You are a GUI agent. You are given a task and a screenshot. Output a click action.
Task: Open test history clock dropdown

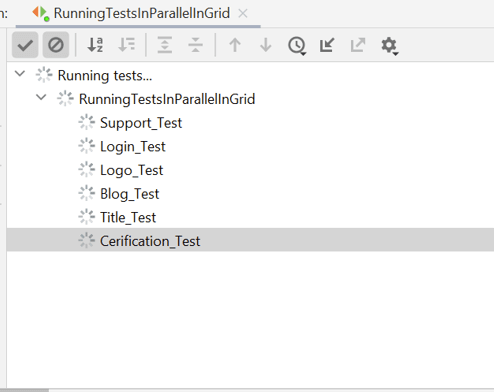[x=297, y=45]
